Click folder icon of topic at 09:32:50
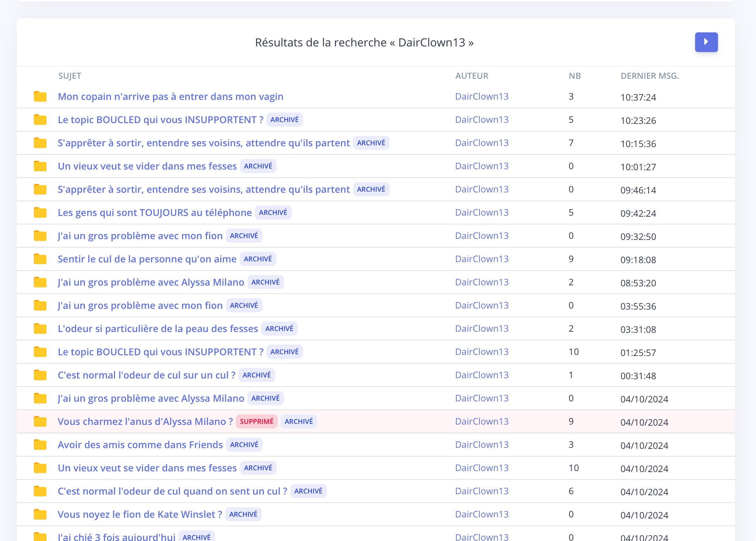 click(40, 236)
